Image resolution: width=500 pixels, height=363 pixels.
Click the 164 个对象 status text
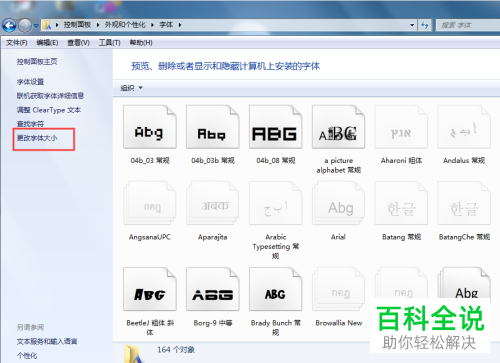176,350
